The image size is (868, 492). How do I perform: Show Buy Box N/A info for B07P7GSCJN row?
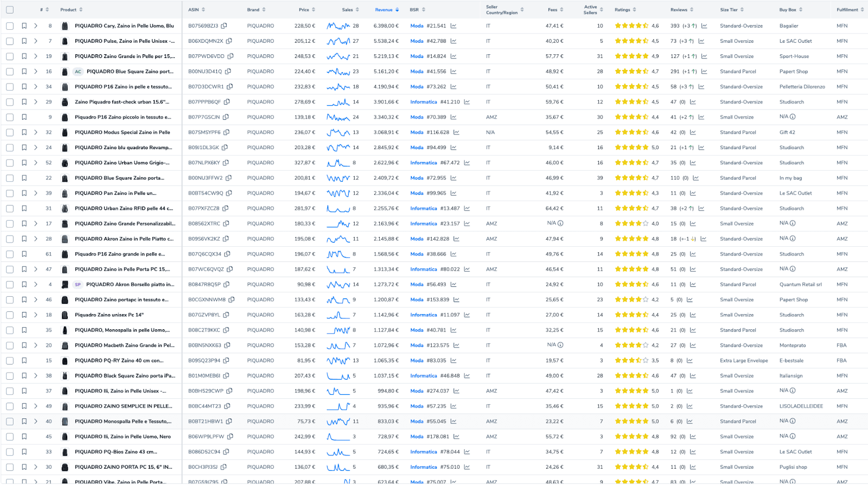793,117
